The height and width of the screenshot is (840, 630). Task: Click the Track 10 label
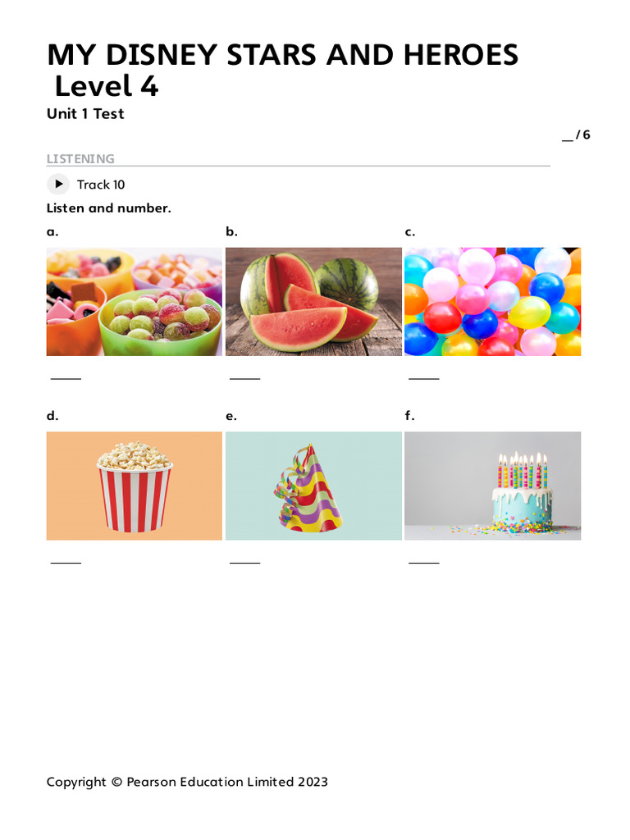tap(101, 185)
